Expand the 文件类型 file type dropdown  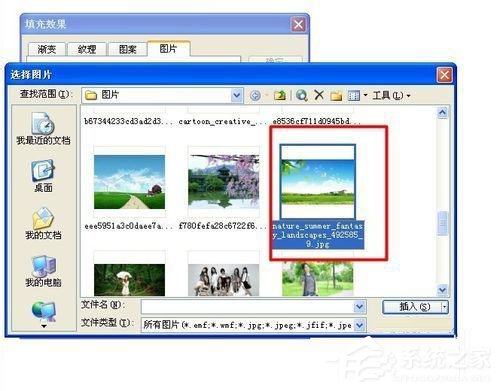[360, 325]
